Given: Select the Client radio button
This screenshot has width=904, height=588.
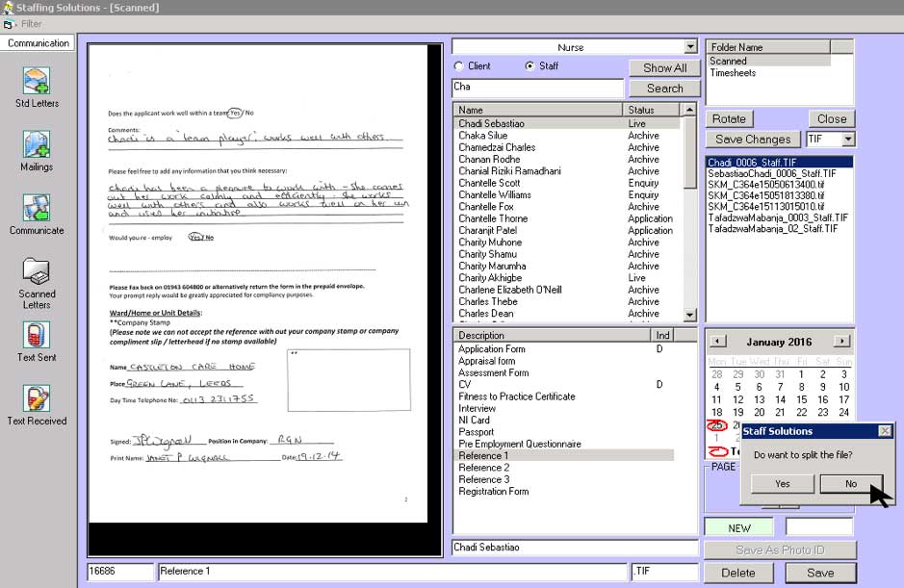Looking at the screenshot, I should point(459,66).
